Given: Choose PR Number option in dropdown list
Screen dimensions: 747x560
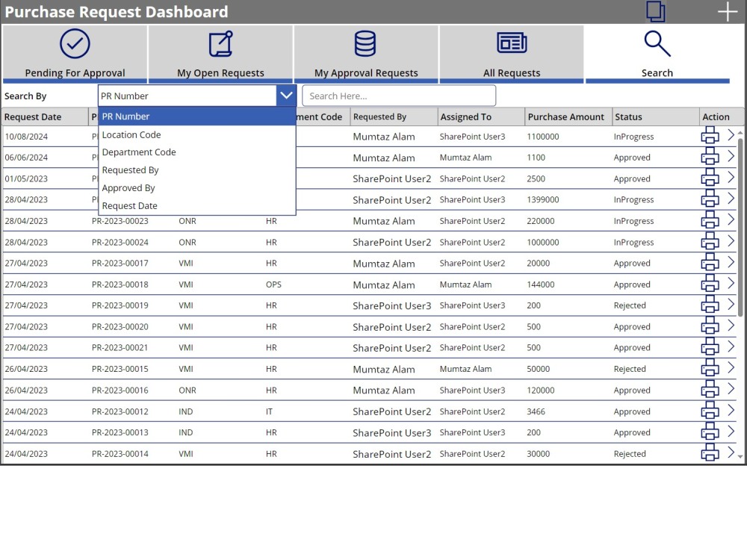Looking at the screenshot, I should point(197,116).
